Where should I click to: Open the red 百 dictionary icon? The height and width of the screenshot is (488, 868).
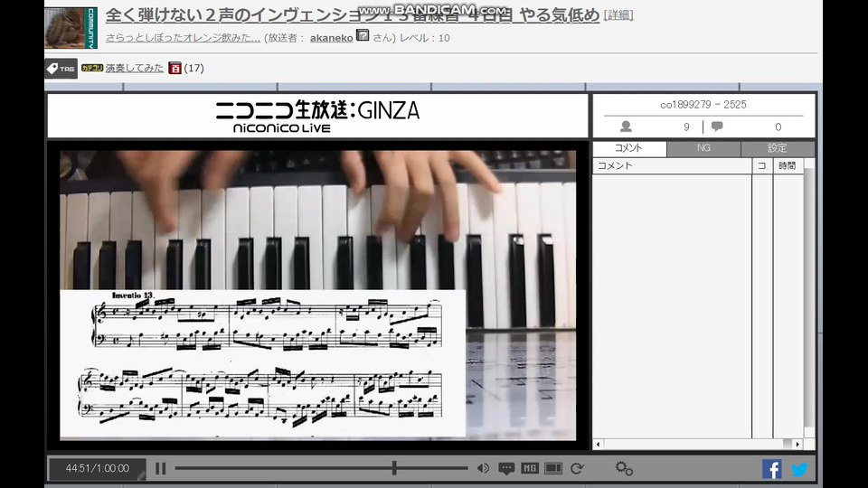[x=175, y=68]
